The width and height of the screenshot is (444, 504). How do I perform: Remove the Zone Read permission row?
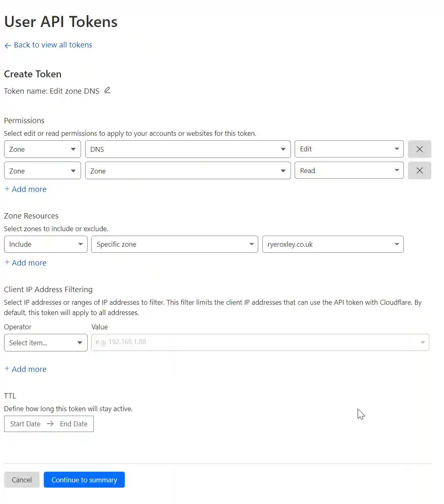419,170
